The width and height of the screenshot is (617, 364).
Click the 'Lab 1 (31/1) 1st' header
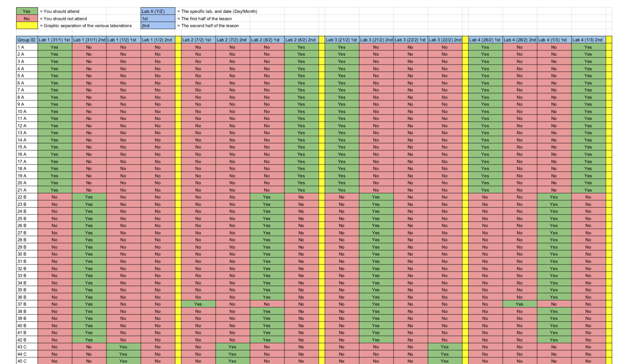point(54,40)
